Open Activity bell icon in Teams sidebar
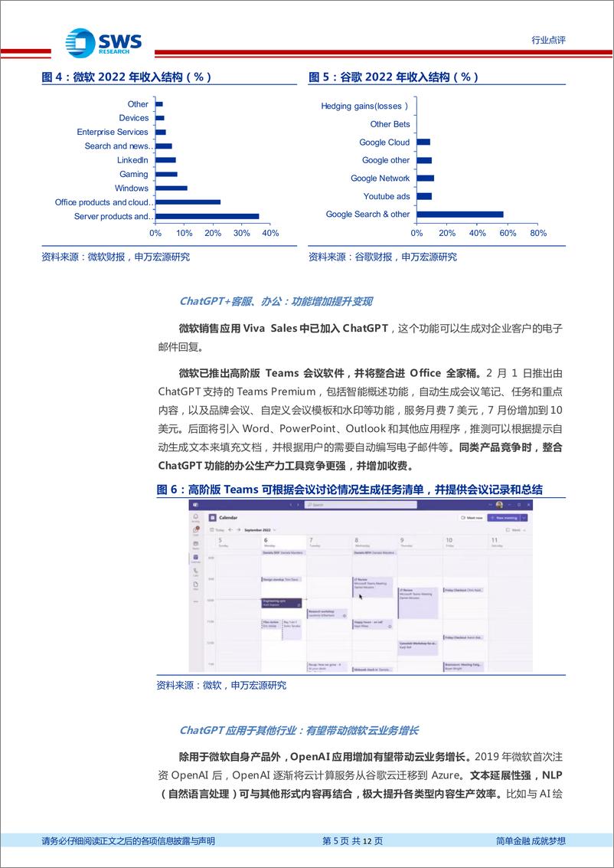 [196, 517]
